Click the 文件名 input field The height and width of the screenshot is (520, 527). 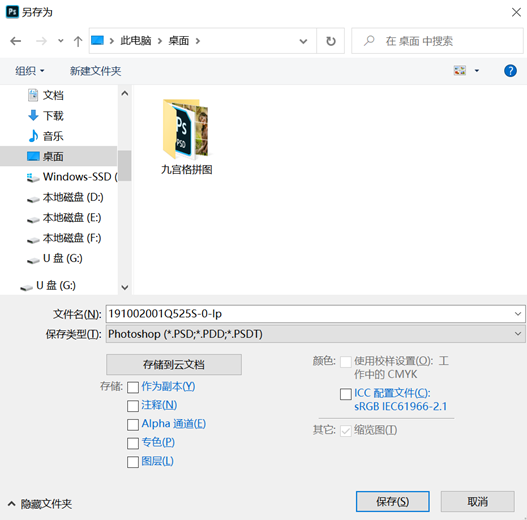315,314
